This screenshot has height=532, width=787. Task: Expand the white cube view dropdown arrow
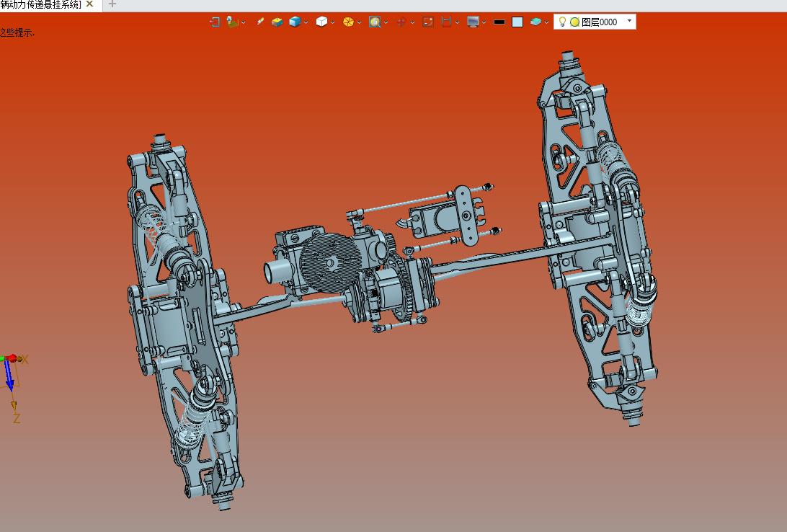333,22
